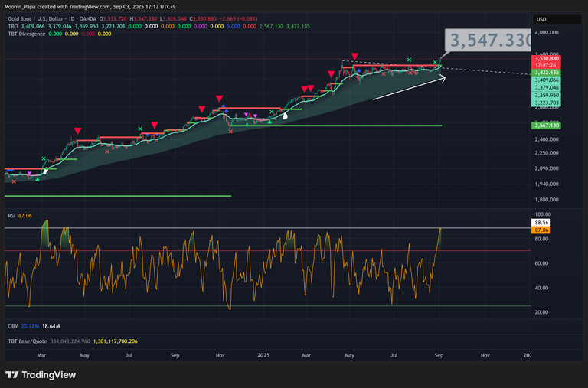Click the RSI indicator legend label

pyautogui.click(x=11, y=216)
